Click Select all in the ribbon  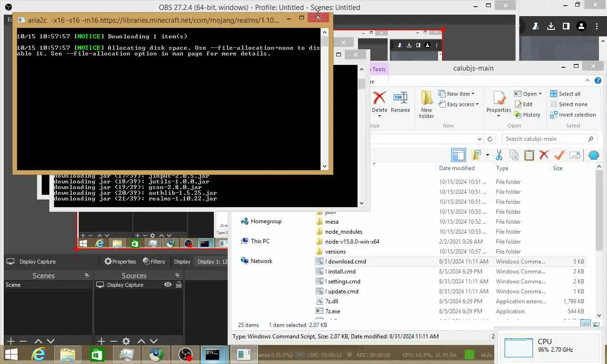click(565, 94)
